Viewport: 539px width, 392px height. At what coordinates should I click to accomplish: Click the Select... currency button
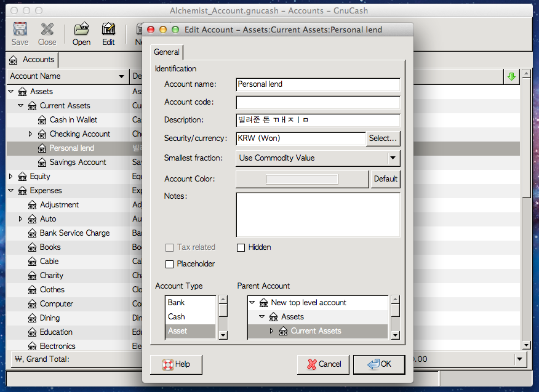tap(383, 138)
